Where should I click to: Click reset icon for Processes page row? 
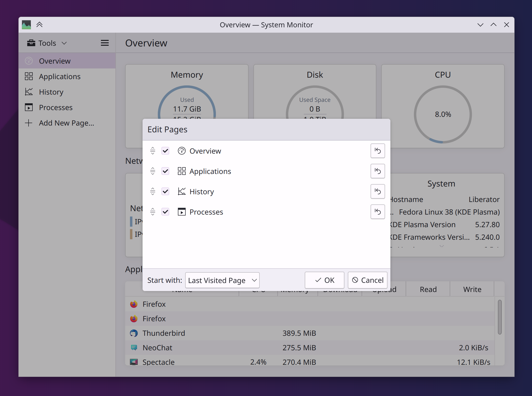(x=377, y=212)
